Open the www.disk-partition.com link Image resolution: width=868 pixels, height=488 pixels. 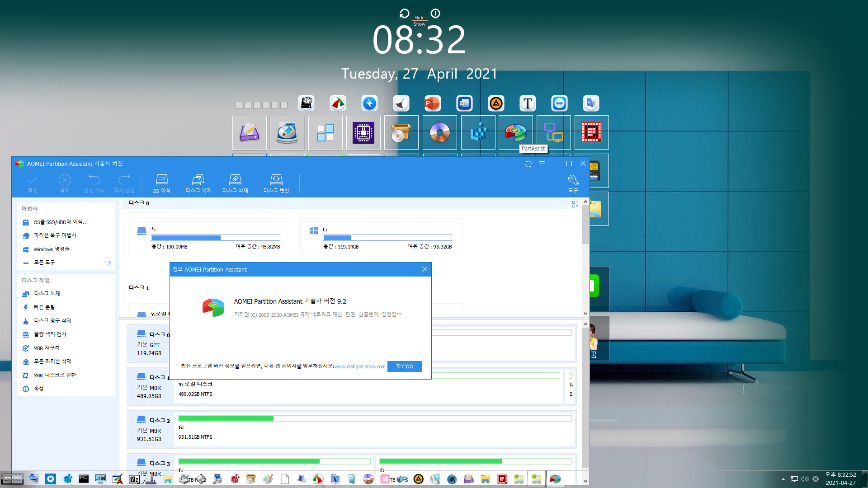tap(360, 366)
